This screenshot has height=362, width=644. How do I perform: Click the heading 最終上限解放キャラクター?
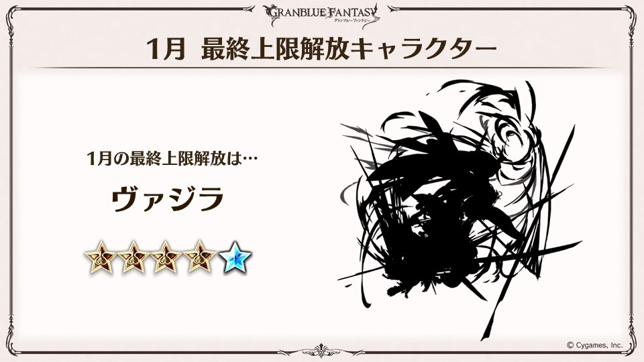click(x=349, y=49)
